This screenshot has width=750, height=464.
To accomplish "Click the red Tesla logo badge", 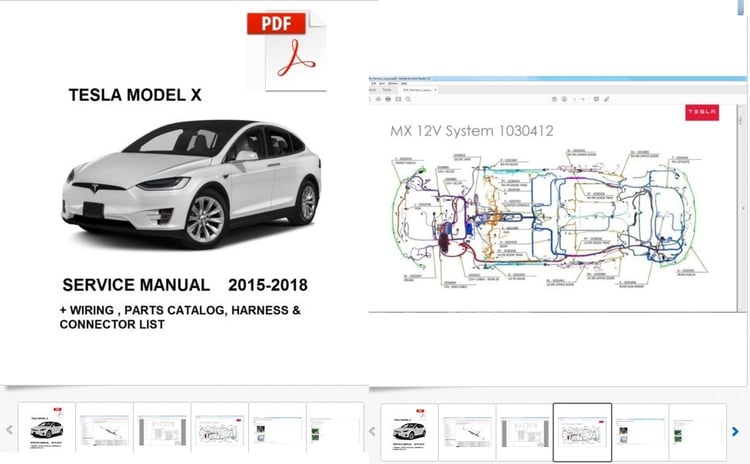I will click(702, 112).
